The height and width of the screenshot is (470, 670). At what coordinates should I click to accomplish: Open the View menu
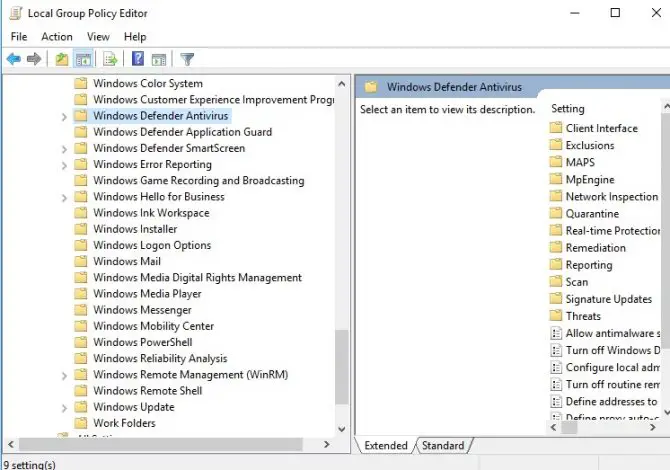point(98,37)
